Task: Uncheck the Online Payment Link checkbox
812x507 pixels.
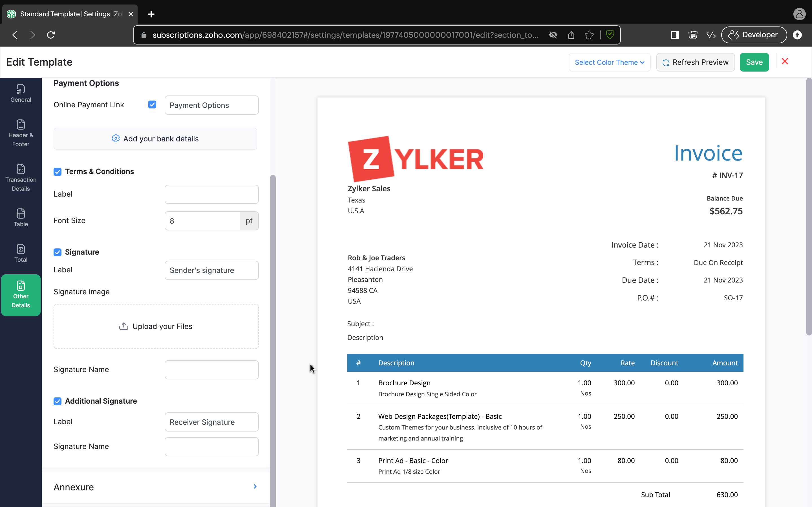Action: 152,104
